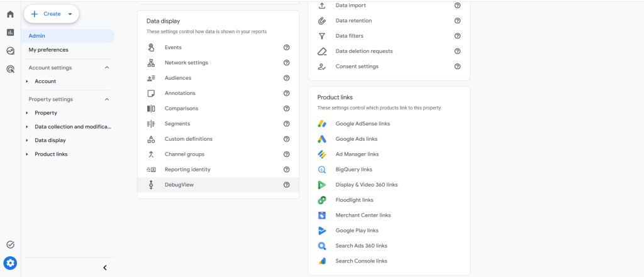Click the help icon beside Data deletion requests

(x=458, y=52)
